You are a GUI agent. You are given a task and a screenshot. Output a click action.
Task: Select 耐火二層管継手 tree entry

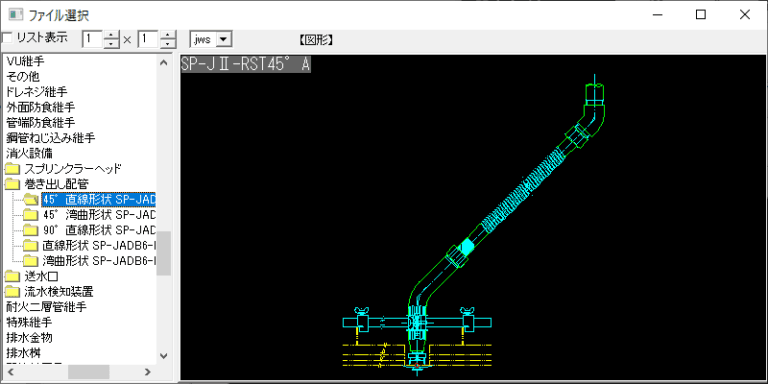46,307
